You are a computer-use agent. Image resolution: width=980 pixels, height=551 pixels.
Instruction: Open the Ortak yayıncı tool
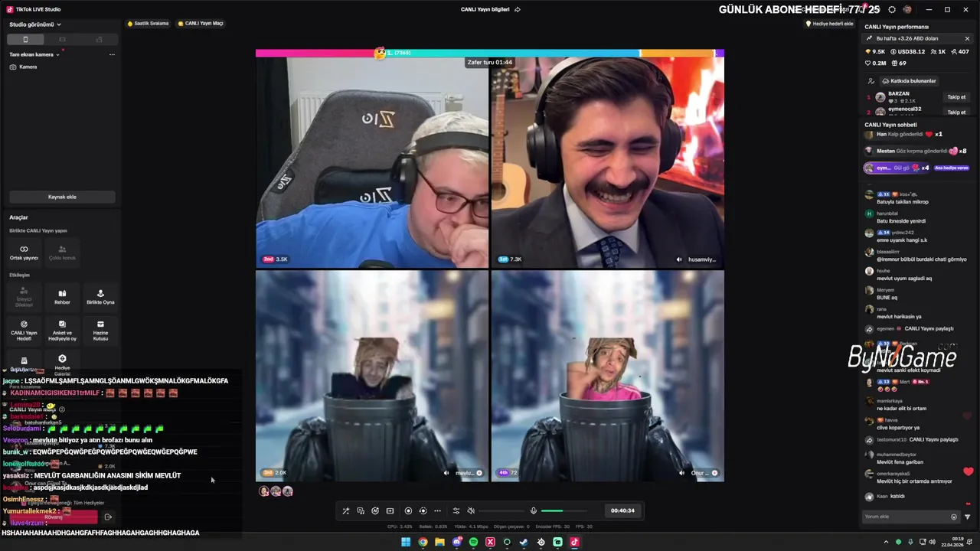pos(24,253)
